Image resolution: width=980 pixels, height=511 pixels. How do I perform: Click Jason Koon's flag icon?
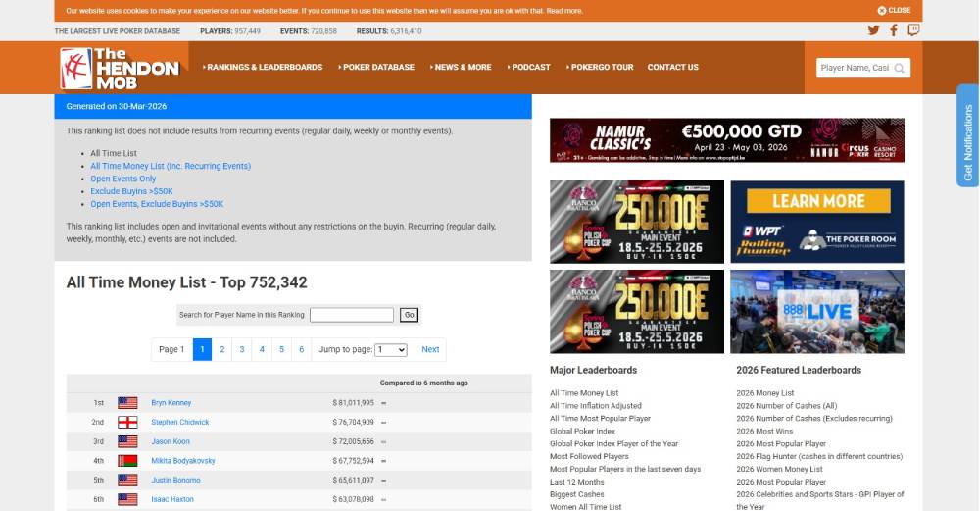[x=127, y=441]
